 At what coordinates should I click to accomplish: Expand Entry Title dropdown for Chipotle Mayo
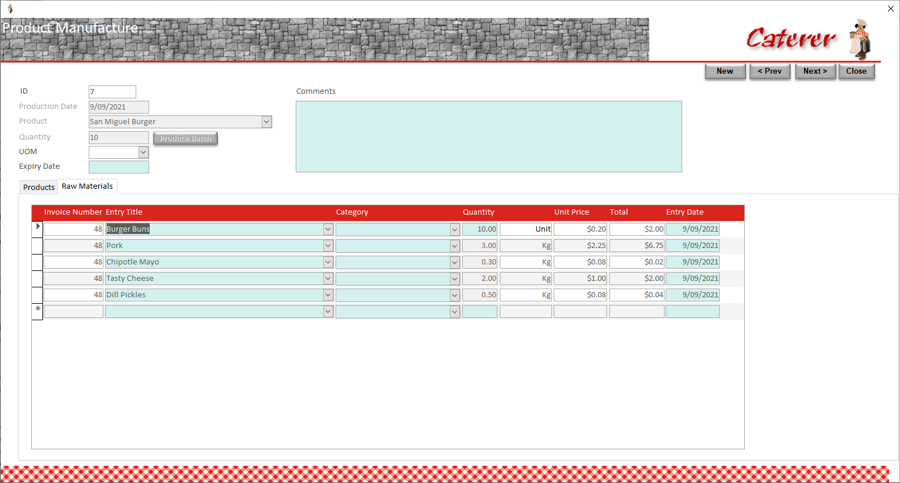point(328,262)
